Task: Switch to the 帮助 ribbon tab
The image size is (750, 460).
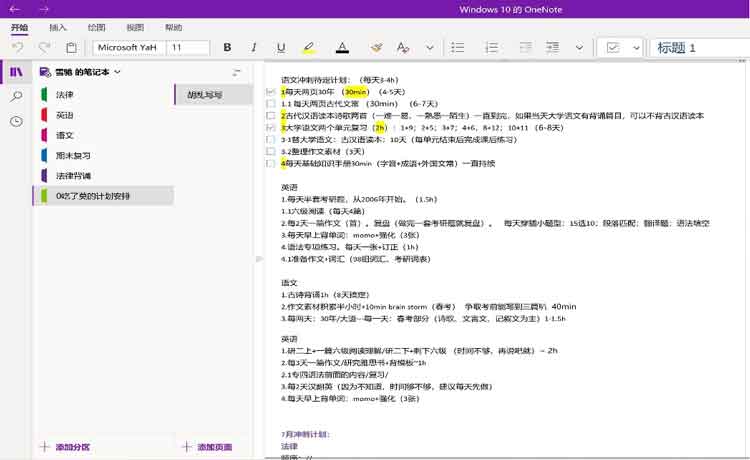Action: pos(174,27)
